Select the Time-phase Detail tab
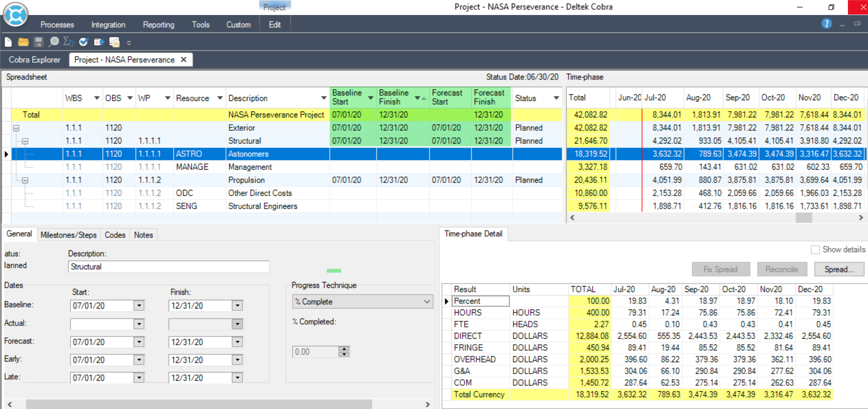This screenshot has height=409, width=868. click(473, 234)
